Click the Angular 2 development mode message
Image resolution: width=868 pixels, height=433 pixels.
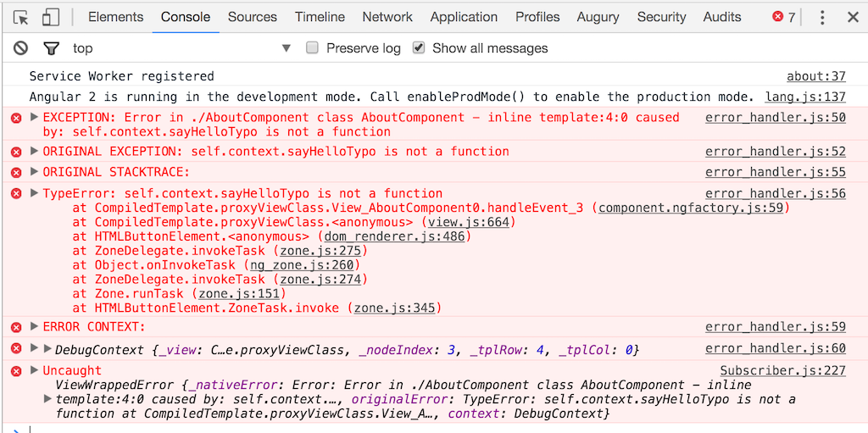tap(392, 97)
